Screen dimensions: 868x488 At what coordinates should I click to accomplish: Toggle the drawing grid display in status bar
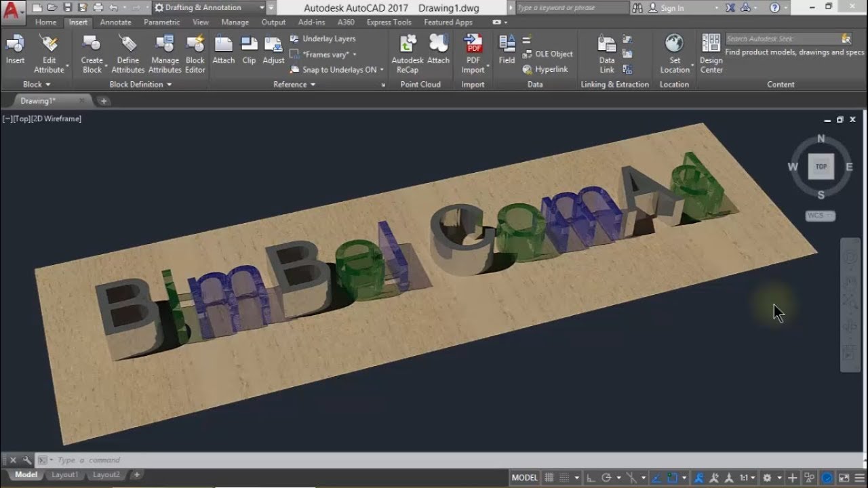point(549,478)
